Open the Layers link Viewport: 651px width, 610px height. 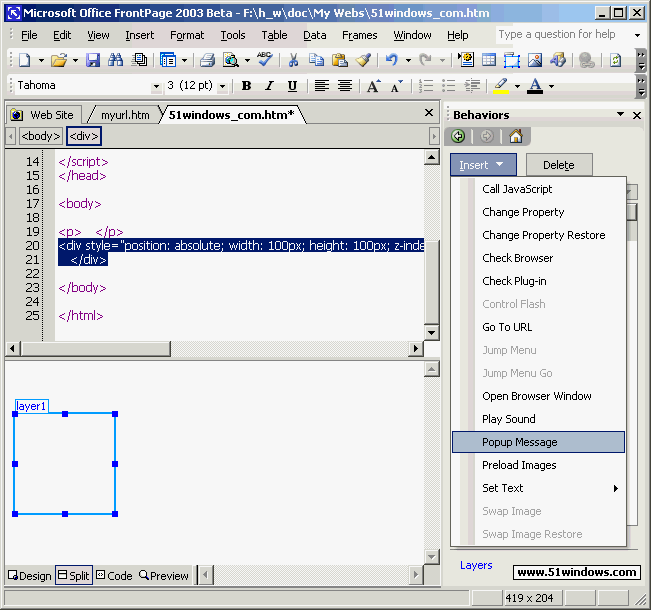point(476,565)
